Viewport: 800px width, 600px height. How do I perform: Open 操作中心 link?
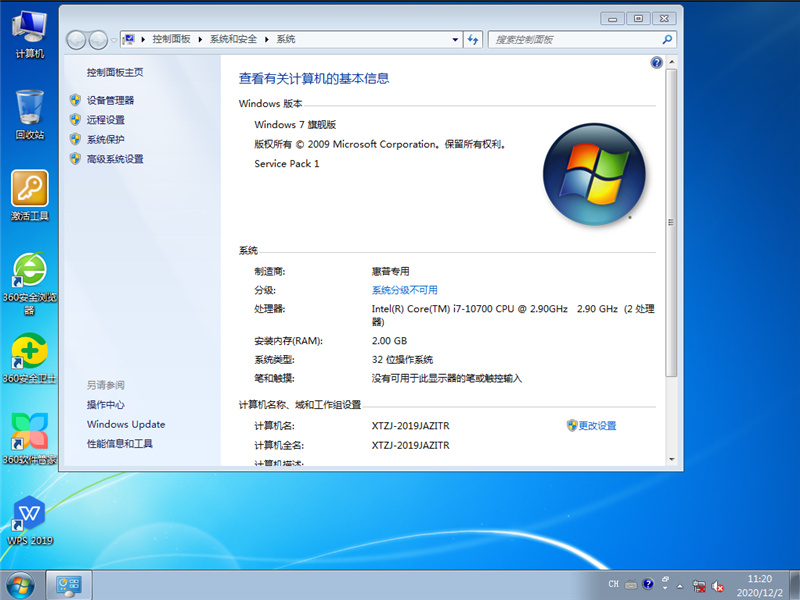[x=106, y=405]
